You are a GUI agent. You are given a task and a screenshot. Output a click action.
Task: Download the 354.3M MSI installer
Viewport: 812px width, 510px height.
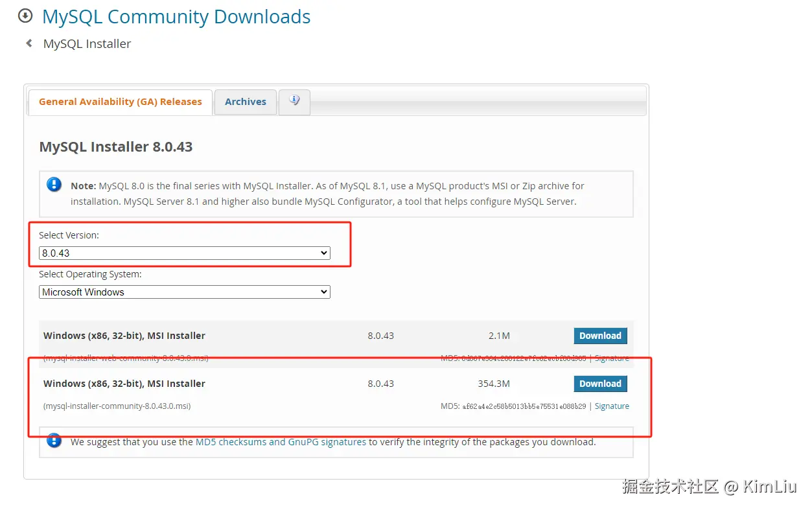[600, 384]
